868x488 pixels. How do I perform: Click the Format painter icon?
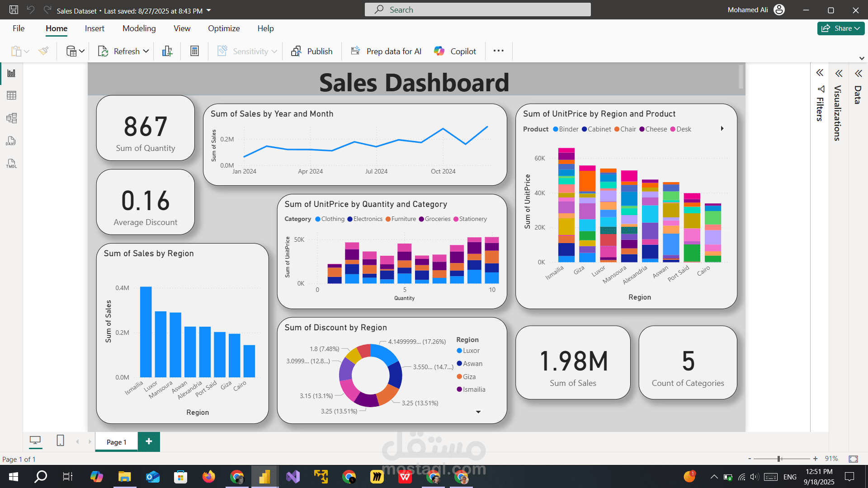(x=43, y=51)
